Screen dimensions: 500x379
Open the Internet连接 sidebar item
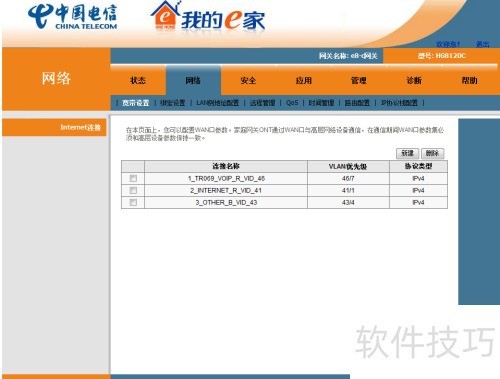click(54, 127)
